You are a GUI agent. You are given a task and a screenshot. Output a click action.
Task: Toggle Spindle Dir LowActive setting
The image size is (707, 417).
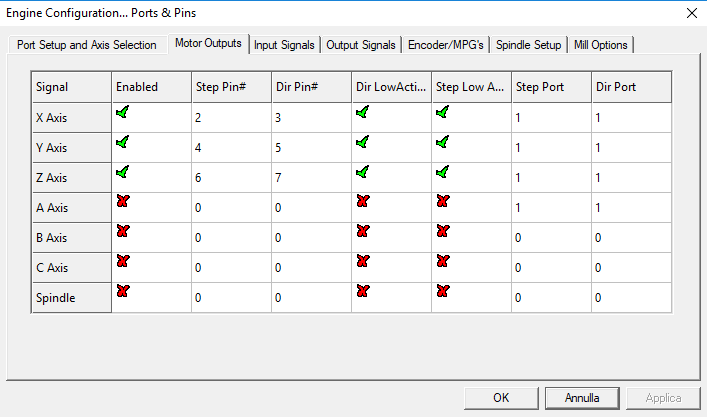click(363, 291)
